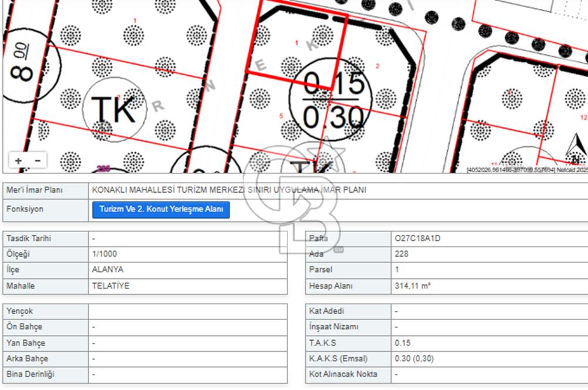Click parcel number 2 label on the map
Image resolution: width=588 pixels, height=390 pixels.
click(x=377, y=66)
